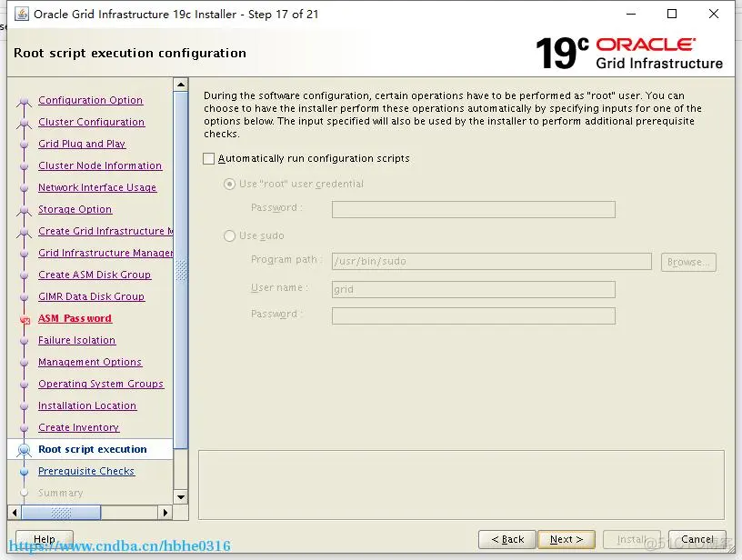Click the current-step node icon beside Root script execution
742x560 pixels.
(25, 449)
